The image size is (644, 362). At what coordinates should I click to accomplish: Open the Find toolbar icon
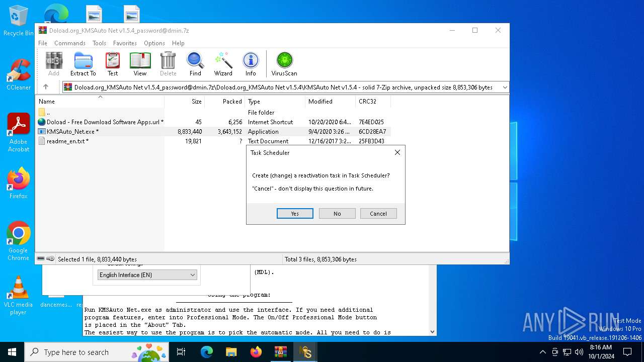195,64
